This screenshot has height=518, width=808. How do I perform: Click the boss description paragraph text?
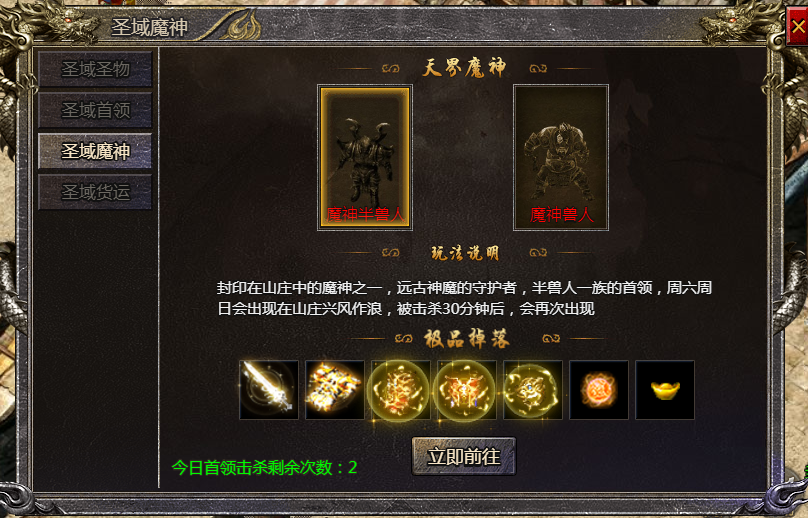464,298
